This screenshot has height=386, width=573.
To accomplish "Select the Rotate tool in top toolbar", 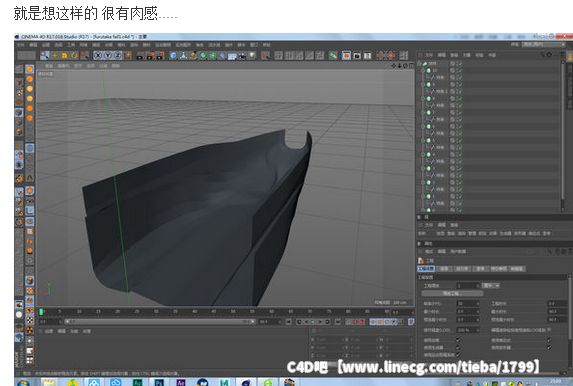I will coord(74,56).
